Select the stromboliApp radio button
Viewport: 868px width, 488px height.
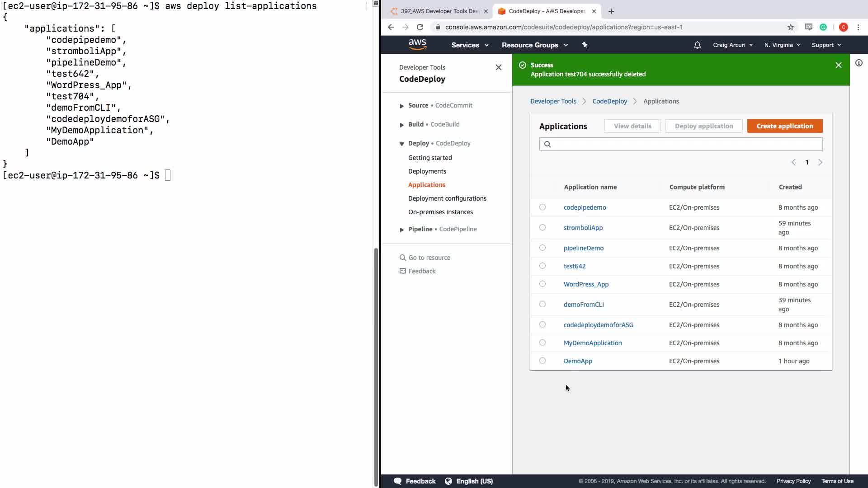click(542, 227)
